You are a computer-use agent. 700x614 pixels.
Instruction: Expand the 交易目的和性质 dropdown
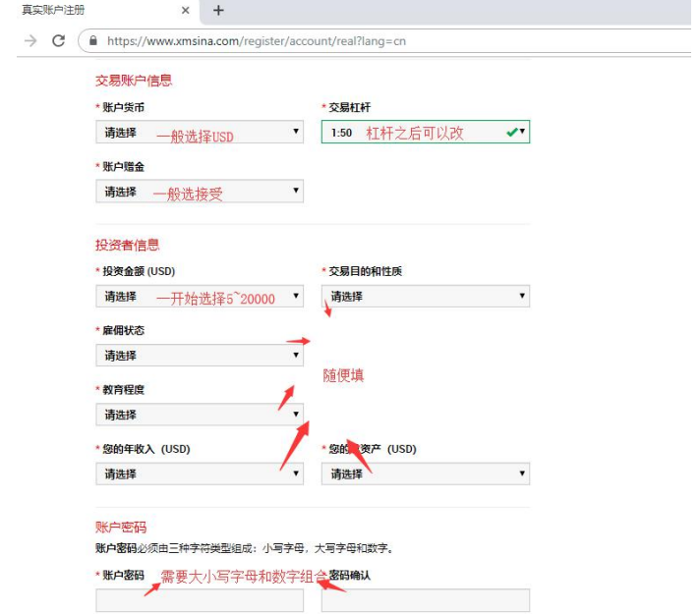point(425,296)
